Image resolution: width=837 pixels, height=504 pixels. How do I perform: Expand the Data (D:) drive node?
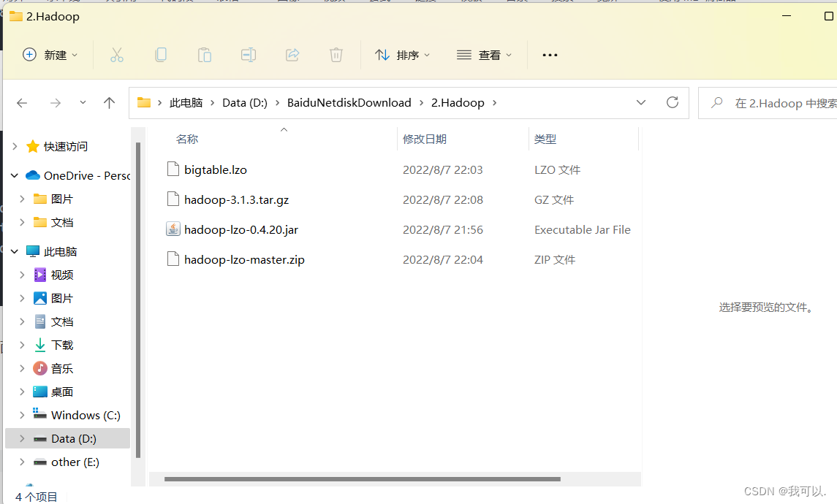tap(22, 438)
